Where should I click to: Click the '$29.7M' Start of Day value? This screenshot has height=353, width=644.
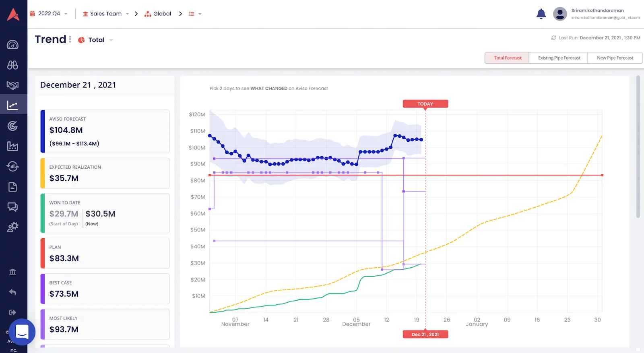[64, 214]
